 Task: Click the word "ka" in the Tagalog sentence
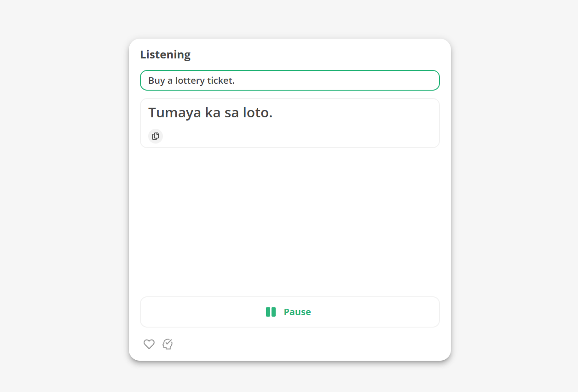click(x=213, y=112)
